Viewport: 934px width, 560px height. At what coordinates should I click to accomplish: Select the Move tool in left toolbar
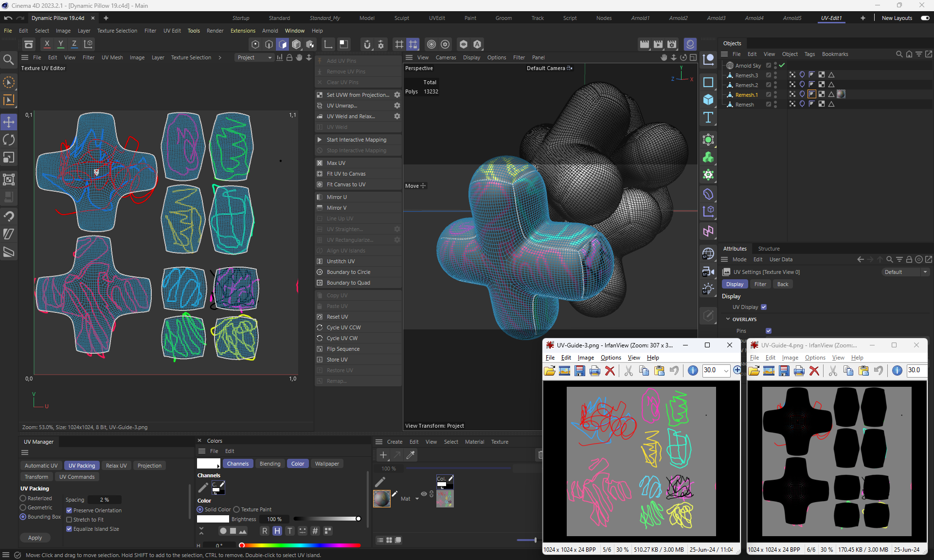coord(9,122)
